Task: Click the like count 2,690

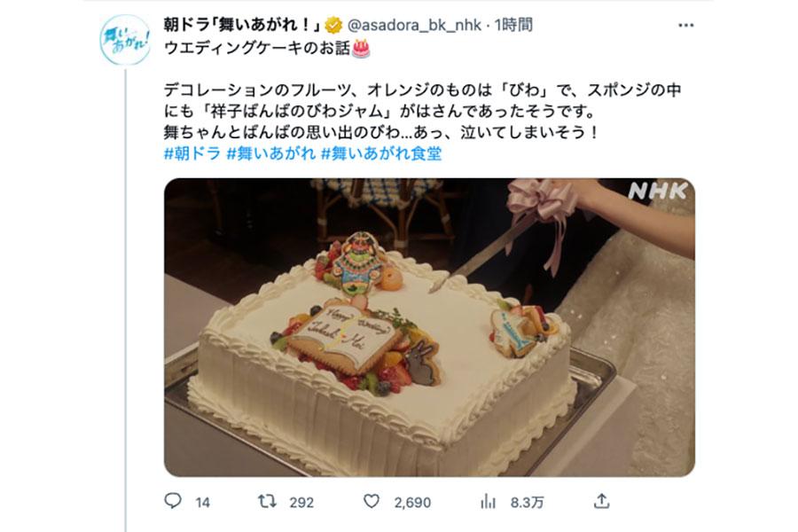Action: tap(412, 503)
